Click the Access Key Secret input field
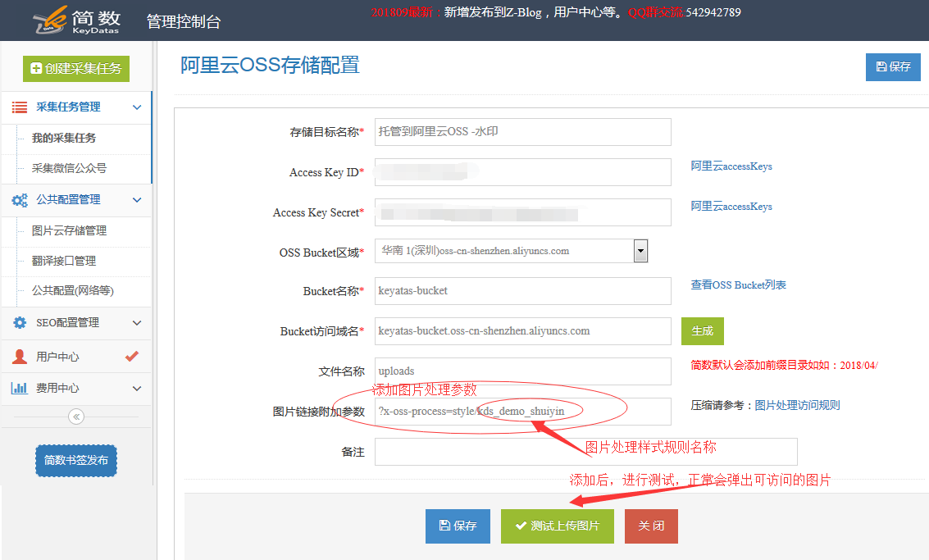The image size is (929, 560). click(523, 212)
